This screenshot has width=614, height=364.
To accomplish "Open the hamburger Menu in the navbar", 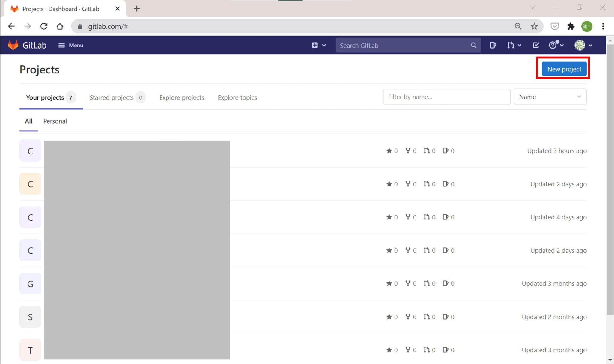I will pos(70,45).
